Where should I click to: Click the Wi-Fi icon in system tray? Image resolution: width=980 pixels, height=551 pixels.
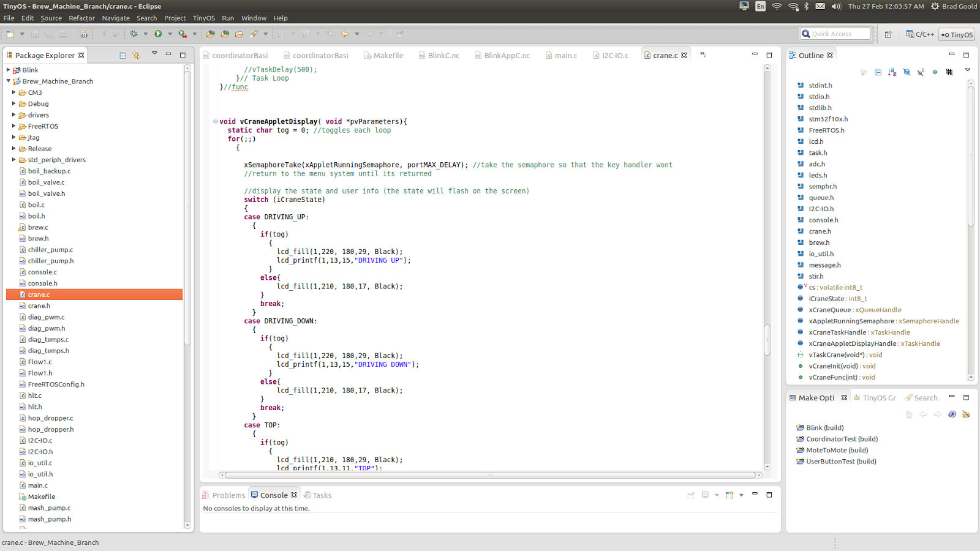(777, 6)
